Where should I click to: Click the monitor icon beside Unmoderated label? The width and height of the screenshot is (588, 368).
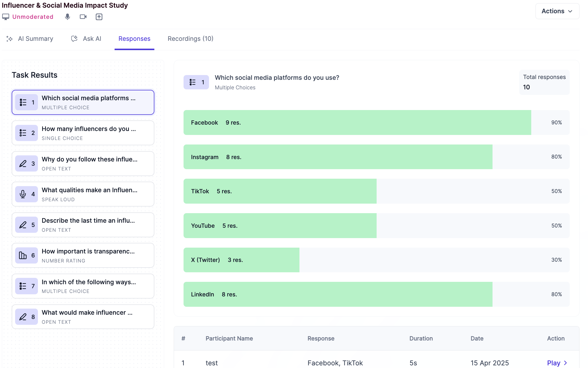pyautogui.click(x=5, y=17)
